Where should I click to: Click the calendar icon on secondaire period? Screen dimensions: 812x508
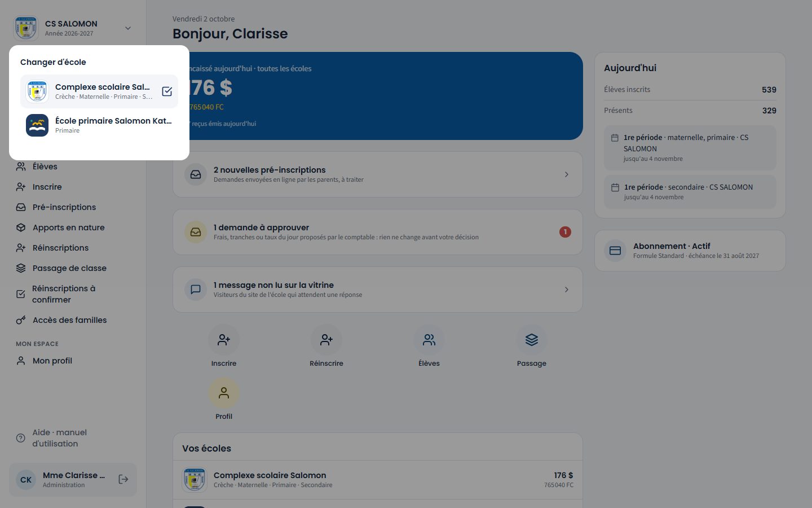(615, 187)
